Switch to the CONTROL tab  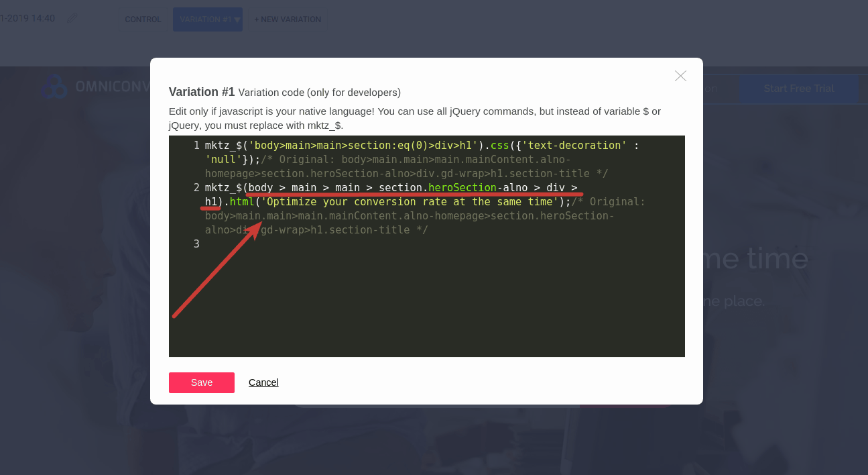143,19
